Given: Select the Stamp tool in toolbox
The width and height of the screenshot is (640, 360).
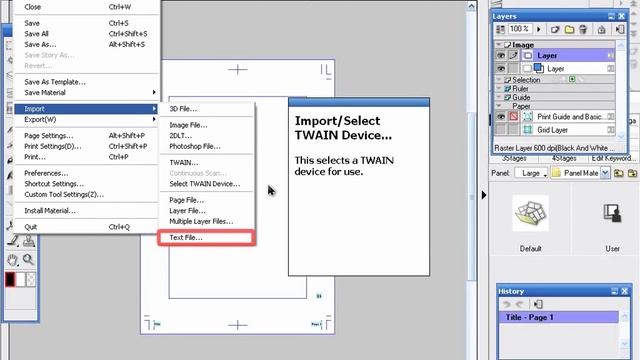Looking at the screenshot, I should point(29,241).
